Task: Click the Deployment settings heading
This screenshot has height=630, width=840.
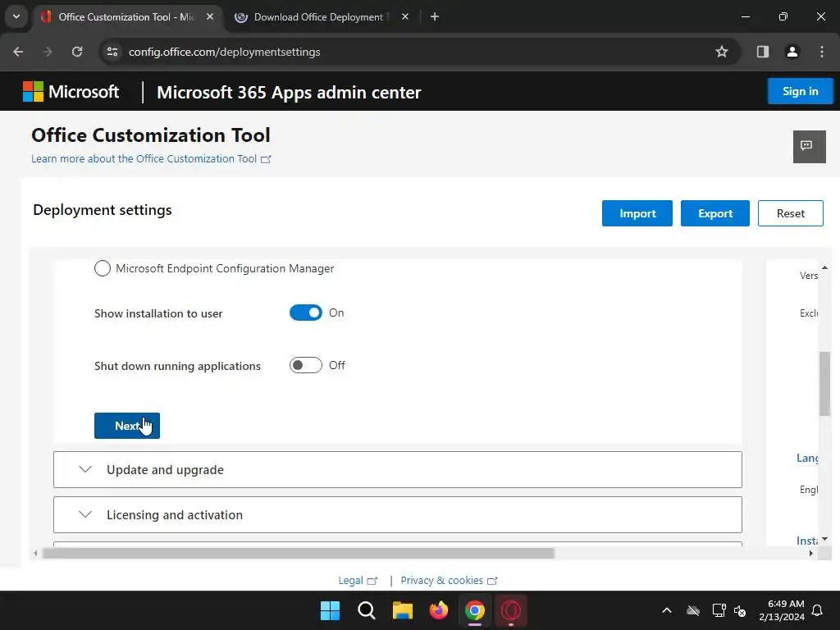Action: pyautogui.click(x=103, y=210)
